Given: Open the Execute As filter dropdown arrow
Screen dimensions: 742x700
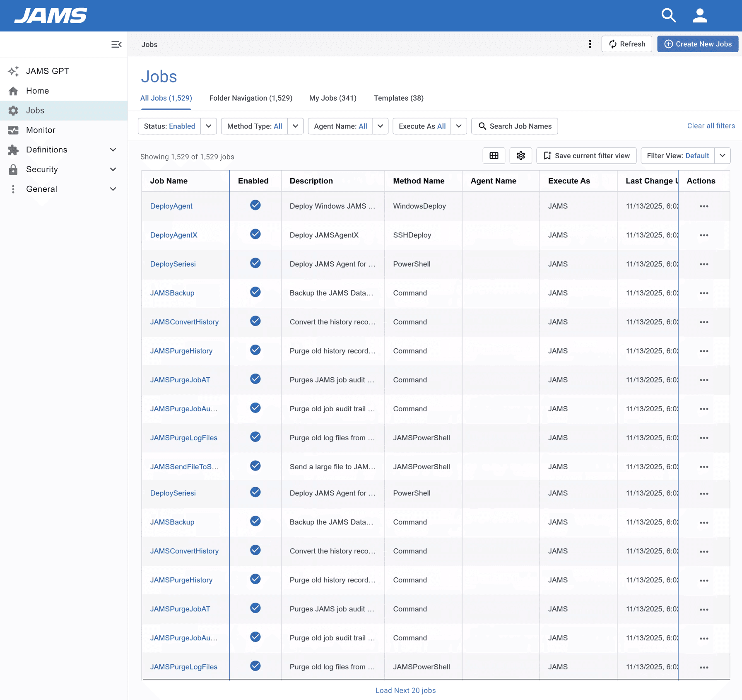Looking at the screenshot, I should pos(459,126).
